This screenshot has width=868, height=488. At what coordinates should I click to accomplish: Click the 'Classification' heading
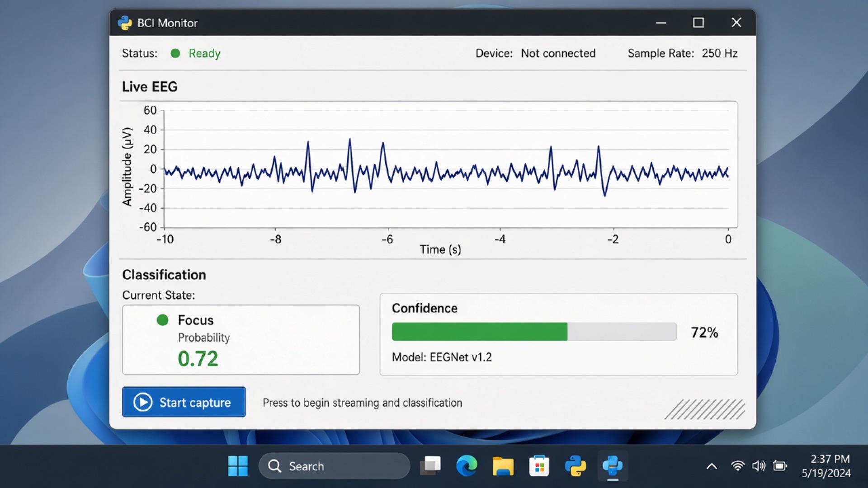point(164,275)
